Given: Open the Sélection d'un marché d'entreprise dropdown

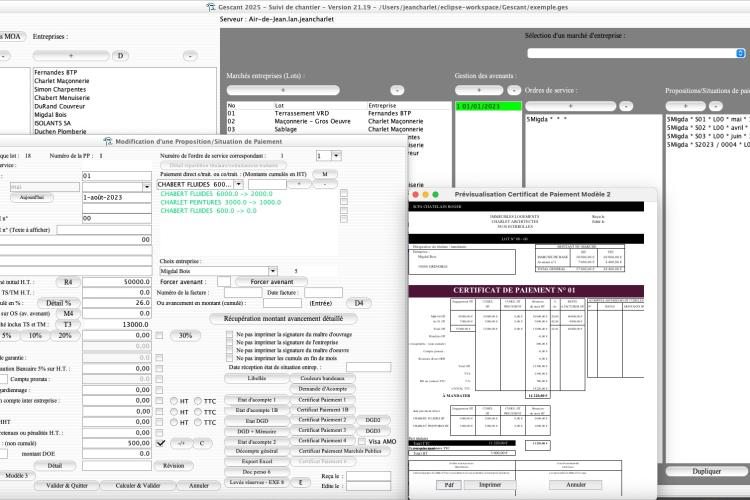Looking at the screenshot, I should pos(740,53).
